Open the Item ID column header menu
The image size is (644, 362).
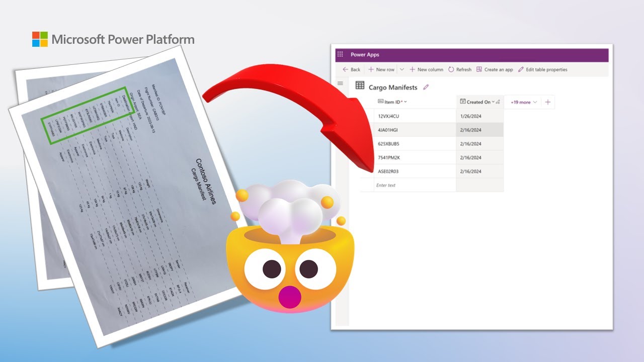point(415,102)
